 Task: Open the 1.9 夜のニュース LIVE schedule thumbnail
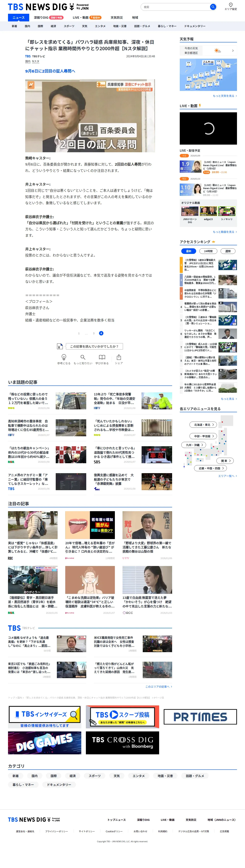(x=190, y=167)
